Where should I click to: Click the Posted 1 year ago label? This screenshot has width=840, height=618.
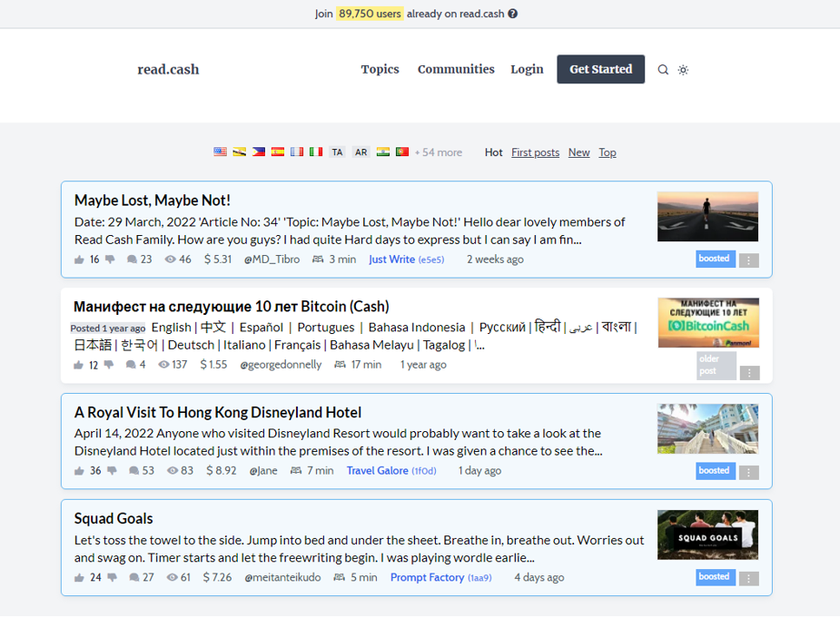pos(108,329)
